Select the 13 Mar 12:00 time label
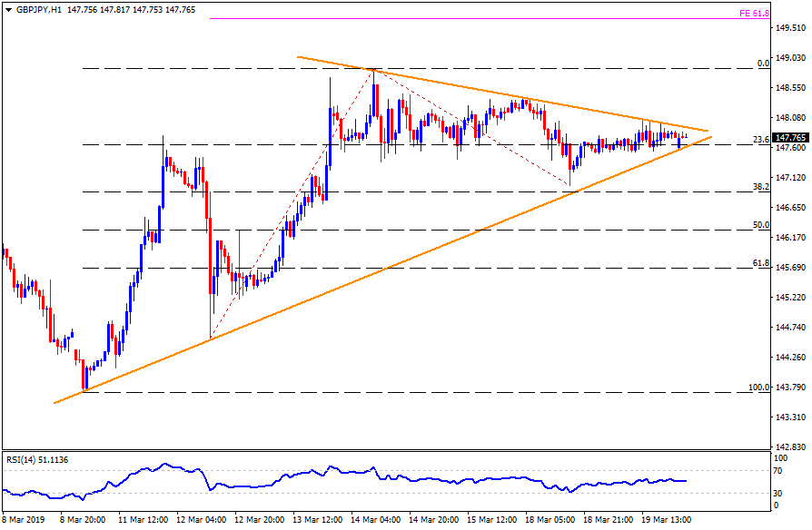 317,520
